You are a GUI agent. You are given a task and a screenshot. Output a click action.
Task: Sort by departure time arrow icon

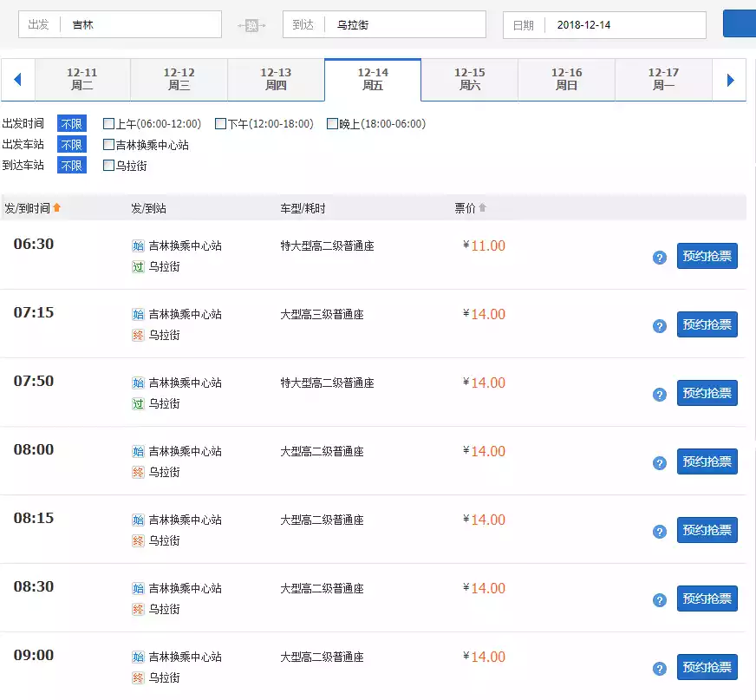[57, 207]
